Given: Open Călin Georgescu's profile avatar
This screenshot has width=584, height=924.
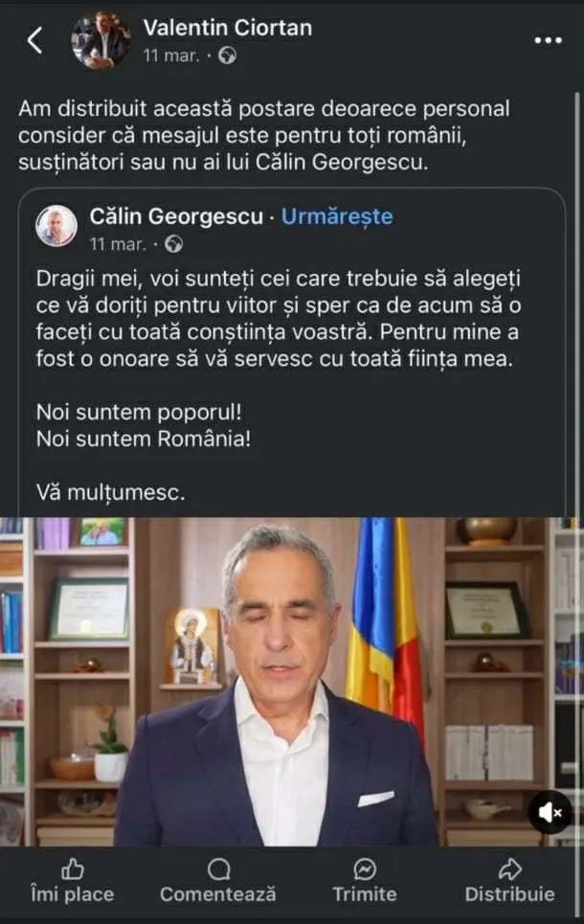Looking at the screenshot, I should click(56, 226).
